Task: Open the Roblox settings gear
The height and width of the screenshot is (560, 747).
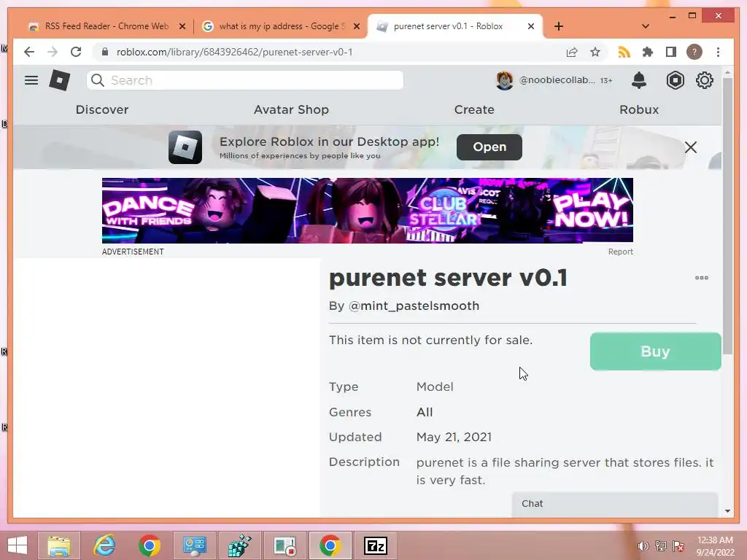Action: click(x=705, y=80)
